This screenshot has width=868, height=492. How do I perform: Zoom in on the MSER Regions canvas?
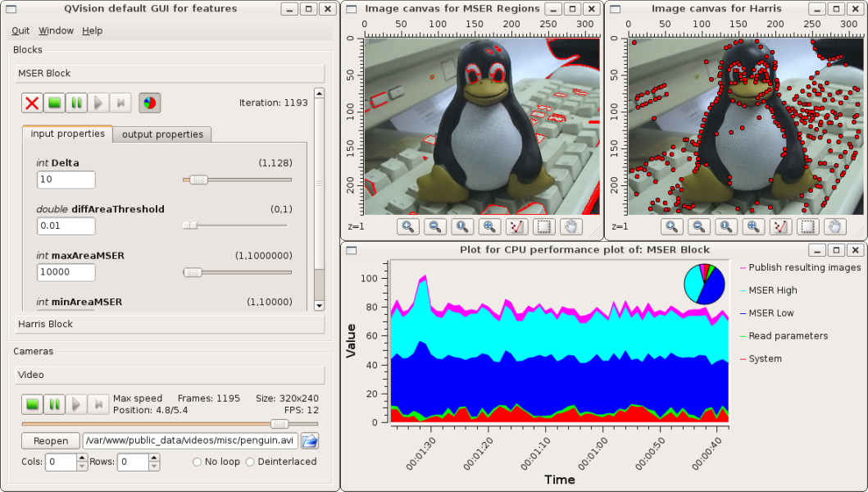(408, 227)
